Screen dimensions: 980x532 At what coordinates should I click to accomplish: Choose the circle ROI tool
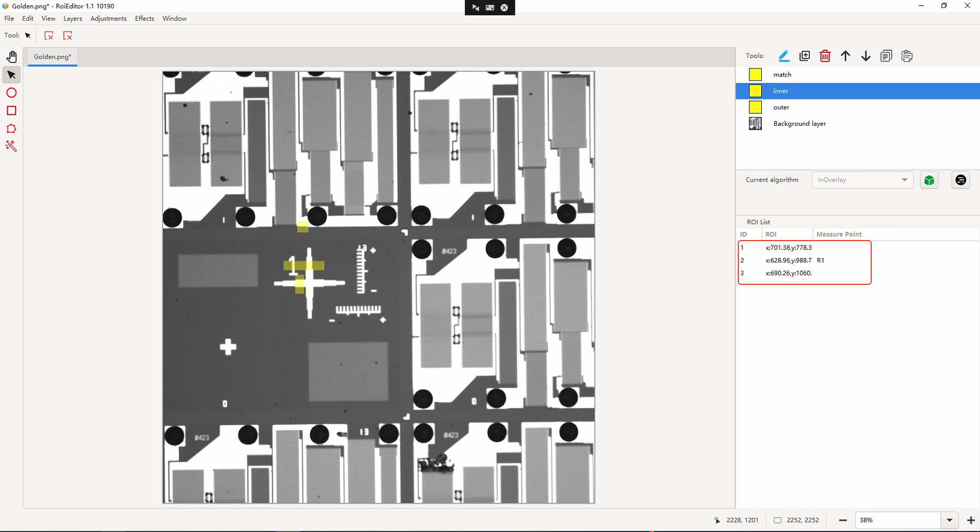click(11, 93)
